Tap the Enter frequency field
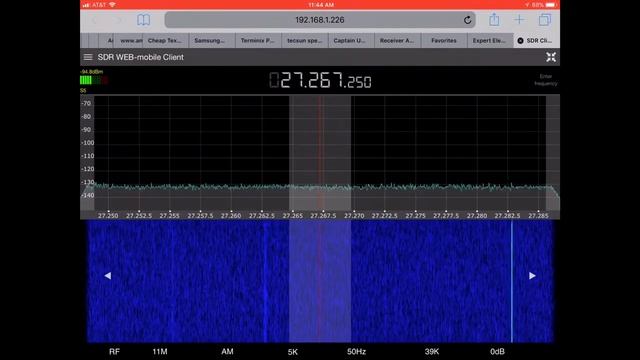 tap(546, 80)
